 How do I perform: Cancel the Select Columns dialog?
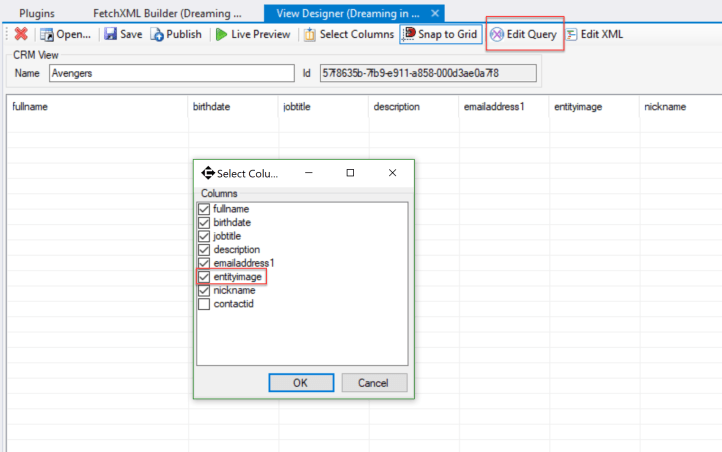point(373,383)
